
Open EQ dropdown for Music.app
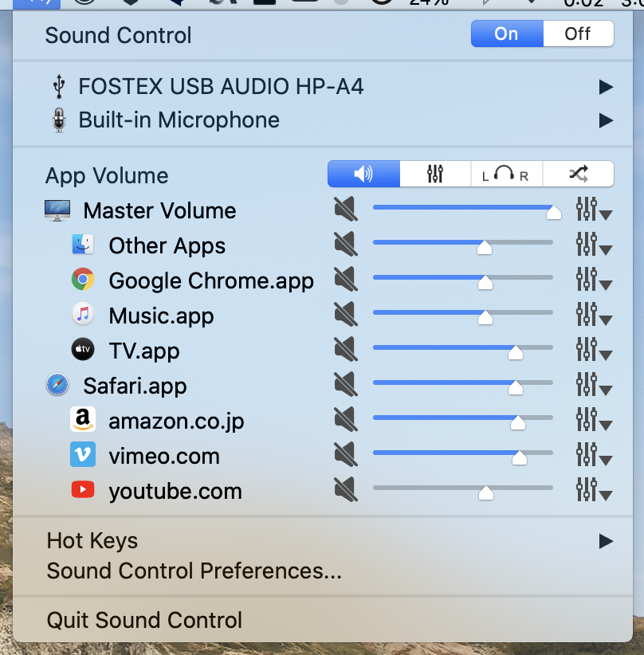(x=594, y=315)
